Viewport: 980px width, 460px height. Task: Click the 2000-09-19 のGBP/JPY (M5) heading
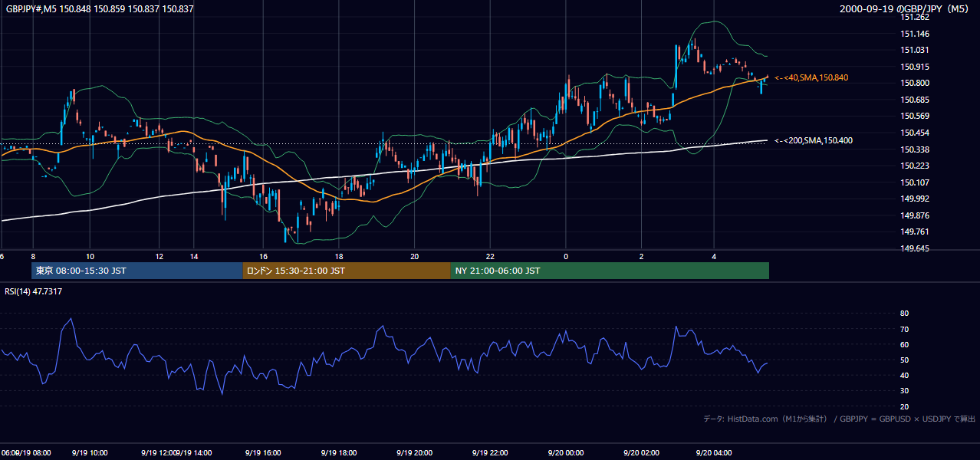(x=906, y=9)
